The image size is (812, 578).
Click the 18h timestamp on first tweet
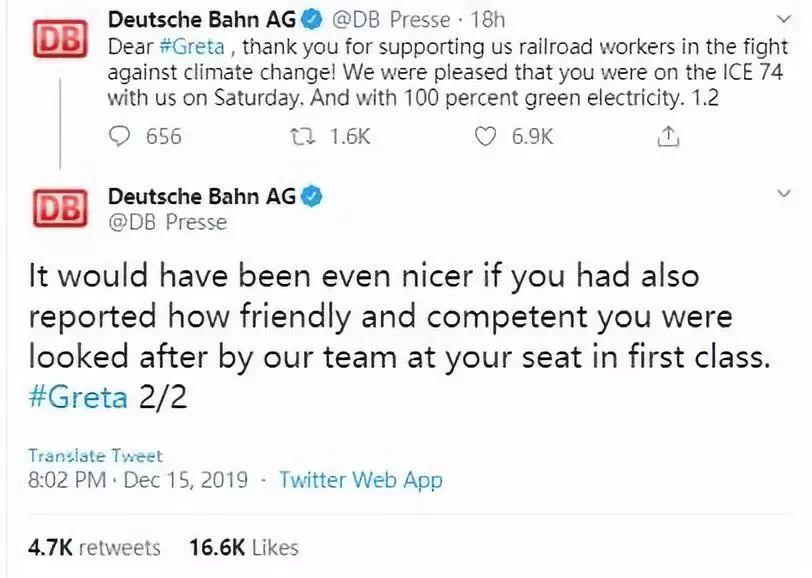tap(486, 20)
